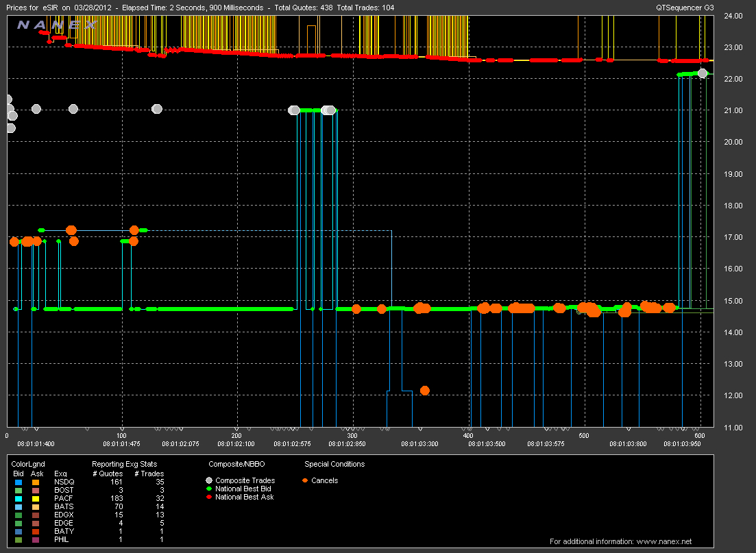Screen dimensions: 756x553
Task: Click the x-axis index label 300
Action: [352, 435]
